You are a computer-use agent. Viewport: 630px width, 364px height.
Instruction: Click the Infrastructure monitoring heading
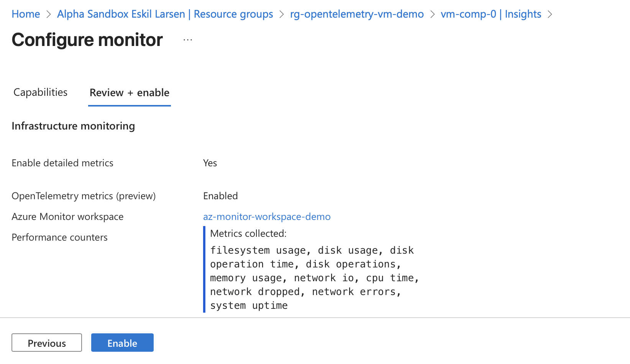click(73, 126)
